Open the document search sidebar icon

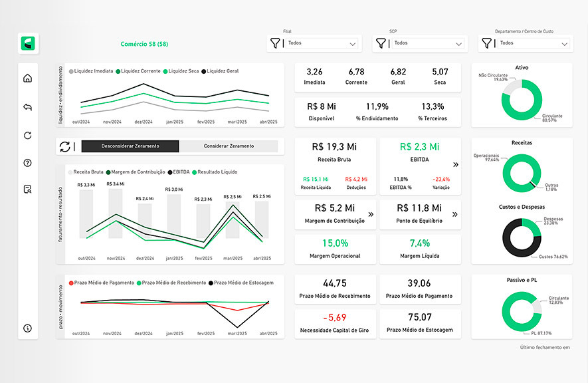[x=27, y=189]
